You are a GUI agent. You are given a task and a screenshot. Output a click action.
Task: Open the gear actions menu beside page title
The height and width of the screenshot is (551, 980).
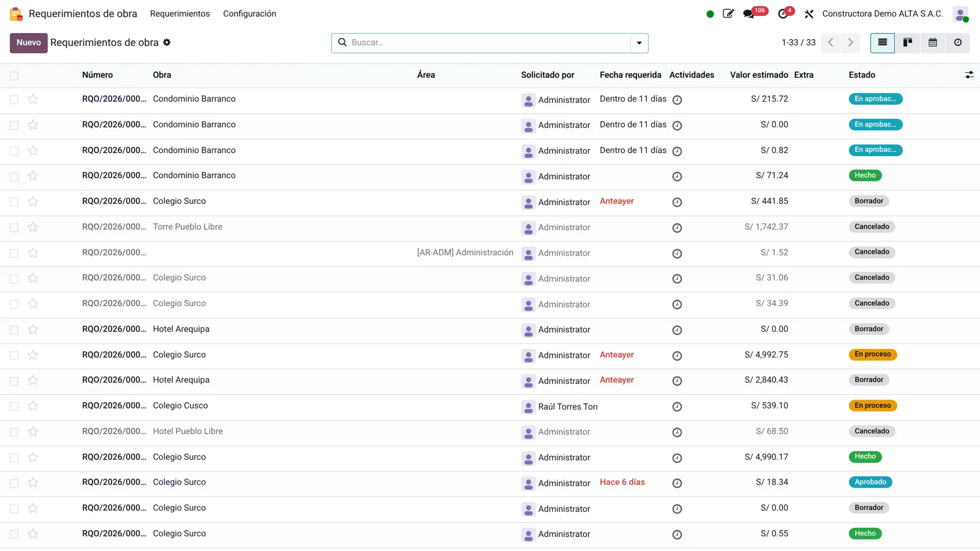167,42
